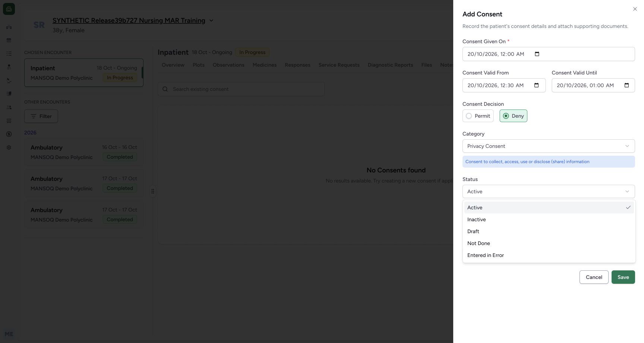Click the Consent Valid Until date field
The height and width of the screenshot is (343, 644).
593,85
